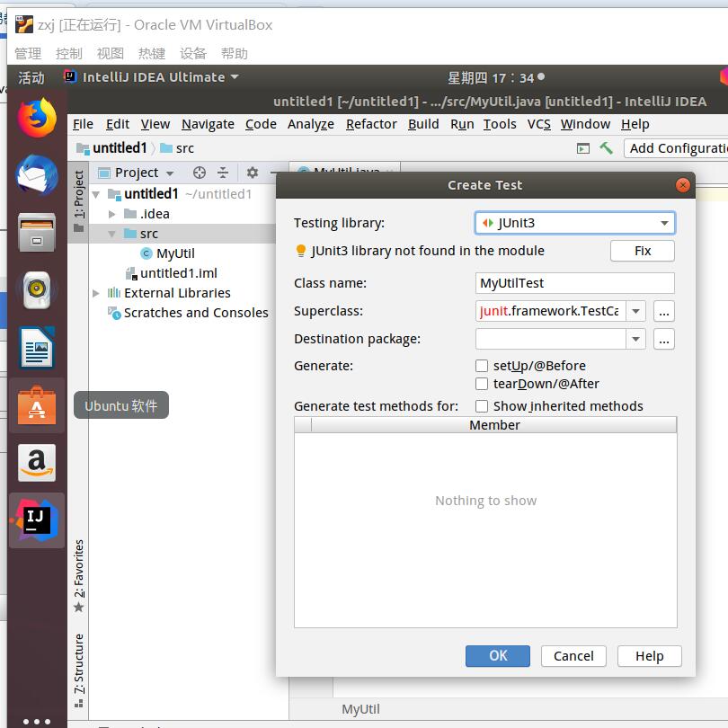The height and width of the screenshot is (728, 728).
Task: Open Firefox from the Ubuntu dock
Action: (x=37, y=118)
